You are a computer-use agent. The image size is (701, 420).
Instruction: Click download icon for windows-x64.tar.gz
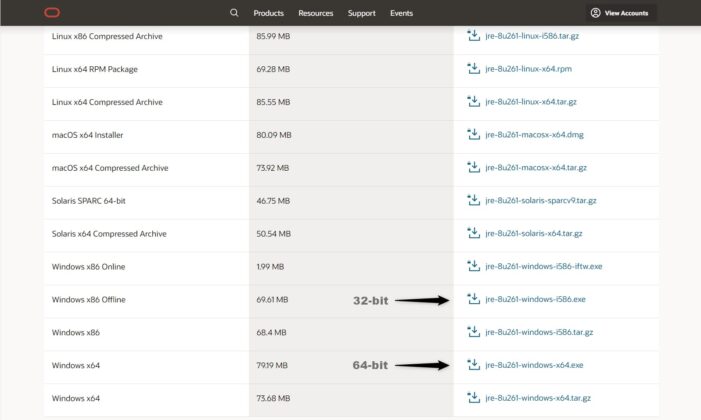click(x=473, y=398)
